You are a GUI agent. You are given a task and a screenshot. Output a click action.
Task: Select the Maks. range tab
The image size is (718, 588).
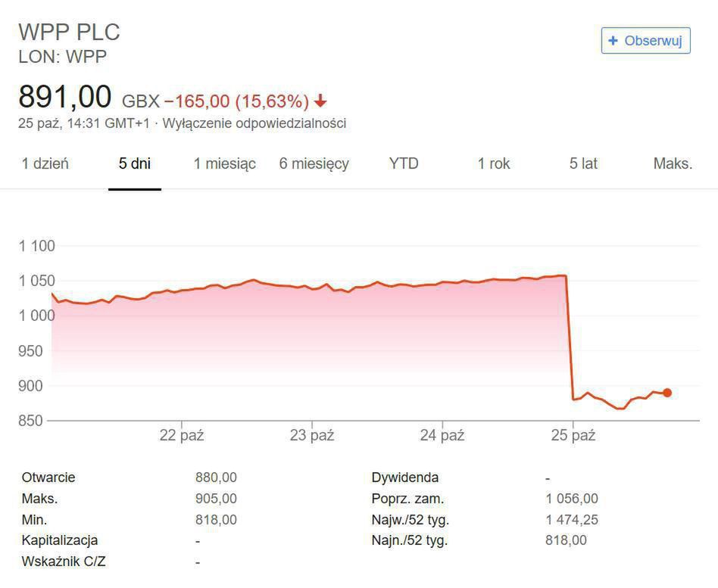point(673,163)
